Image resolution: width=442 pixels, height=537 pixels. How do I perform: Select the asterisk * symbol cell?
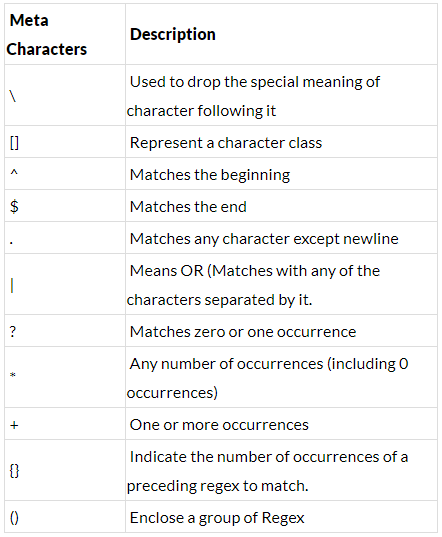pyautogui.click(x=65, y=377)
